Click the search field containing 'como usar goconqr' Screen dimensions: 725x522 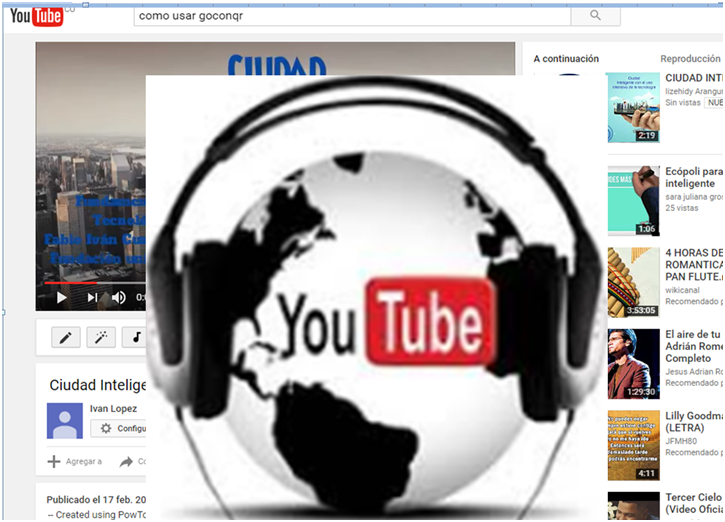353,16
